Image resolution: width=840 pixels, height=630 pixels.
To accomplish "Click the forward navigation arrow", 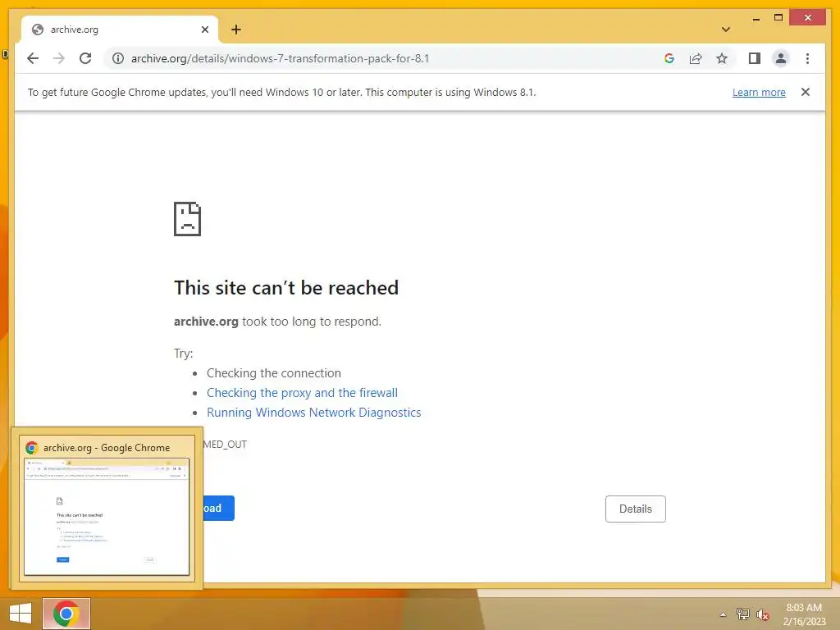I will coord(59,58).
